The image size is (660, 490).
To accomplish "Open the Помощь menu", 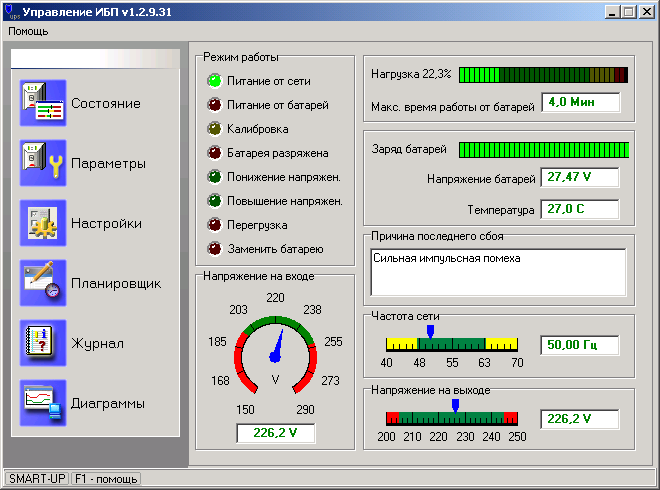I will [x=28, y=31].
